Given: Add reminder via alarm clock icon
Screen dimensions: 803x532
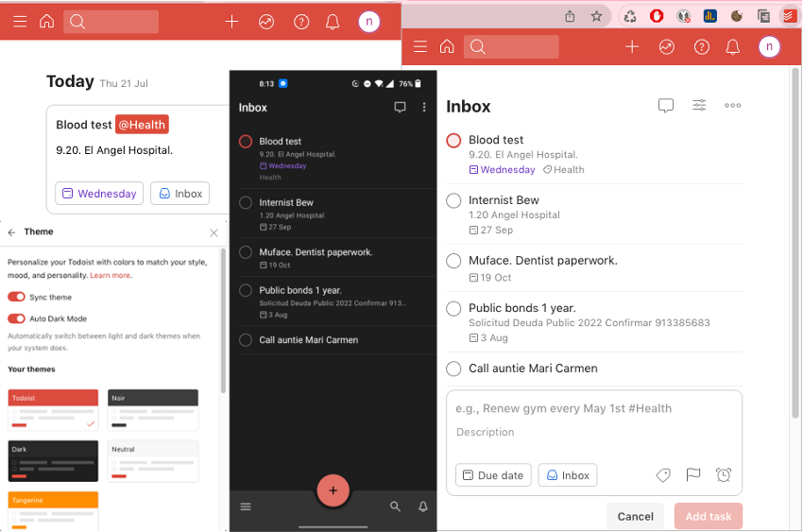Looking at the screenshot, I should coord(724,475).
